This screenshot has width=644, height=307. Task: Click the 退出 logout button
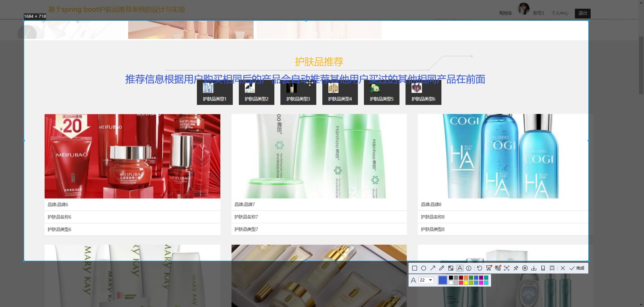pyautogui.click(x=583, y=13)
